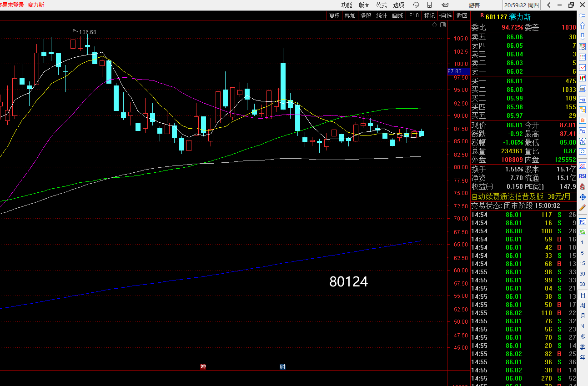
Task: Switch to intraday line chart icon
Action: point(582,68)
